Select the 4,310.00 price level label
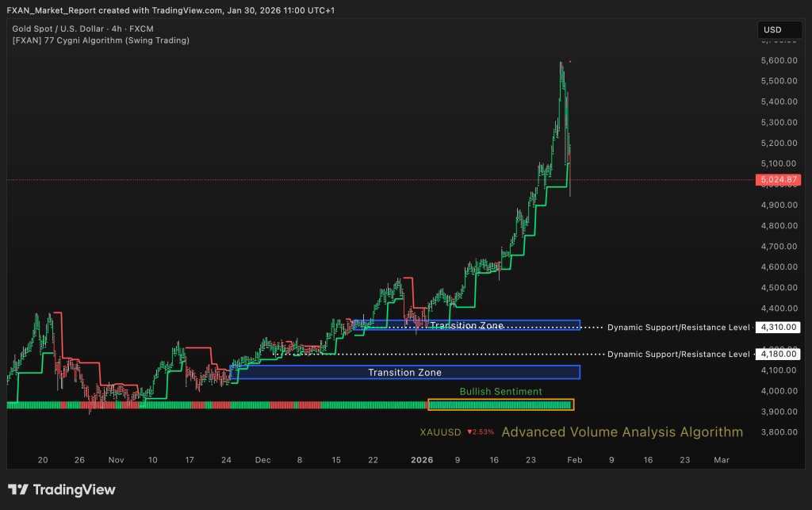The width and height of the screenshot is (812, 510). coord(777,327)
